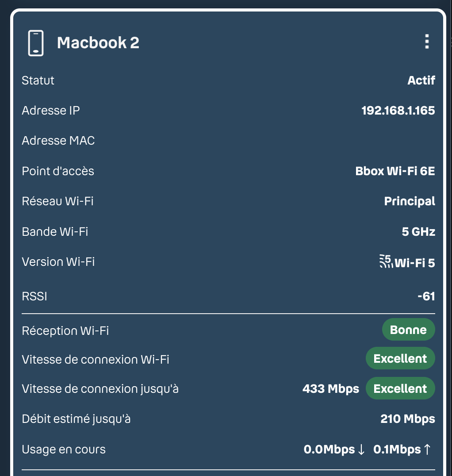Click the Bbox Wi-Fi 6E access point value
The height and width of the screenshot is (476, 452).
pos(395,171)
